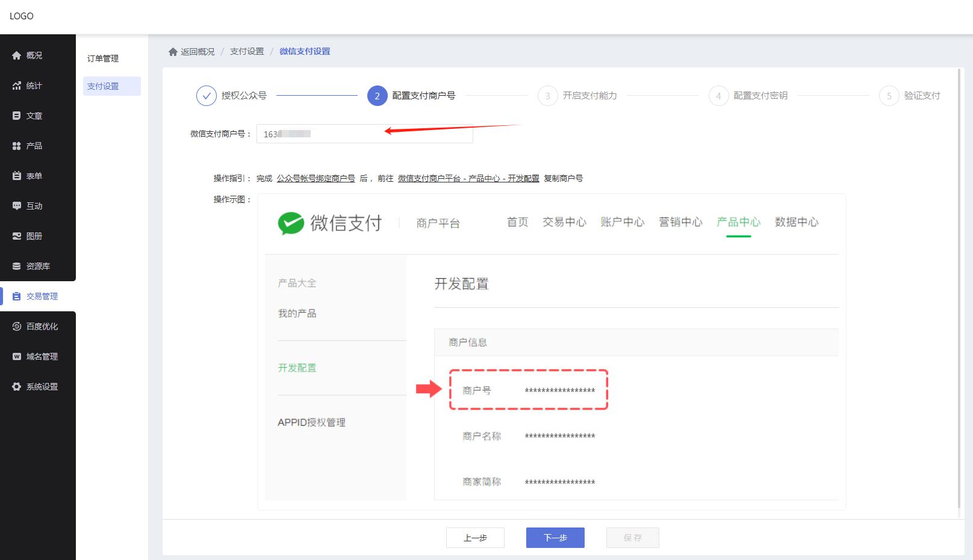Open the 域名管理 menu item
Screen dimensions: 973x560
click(42, 356)
